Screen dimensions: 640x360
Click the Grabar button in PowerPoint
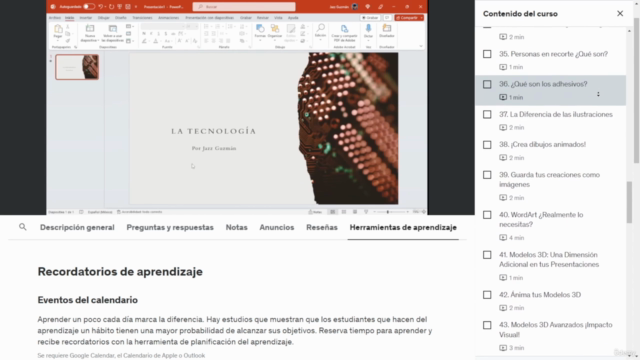pos(370,18)
